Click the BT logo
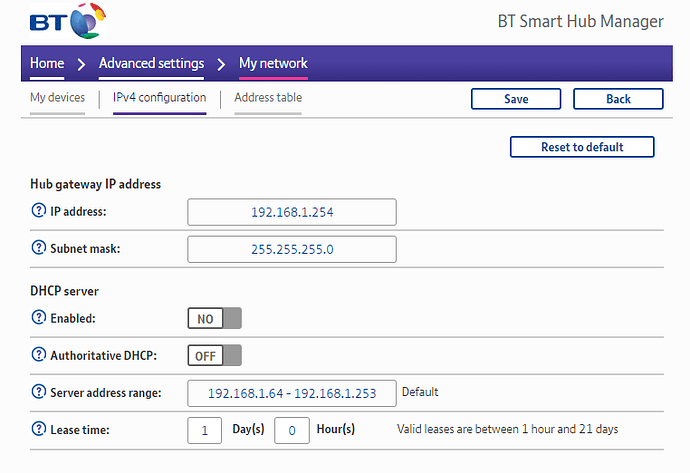The height and width of the screenshot is (473, 690). point(69,23)
